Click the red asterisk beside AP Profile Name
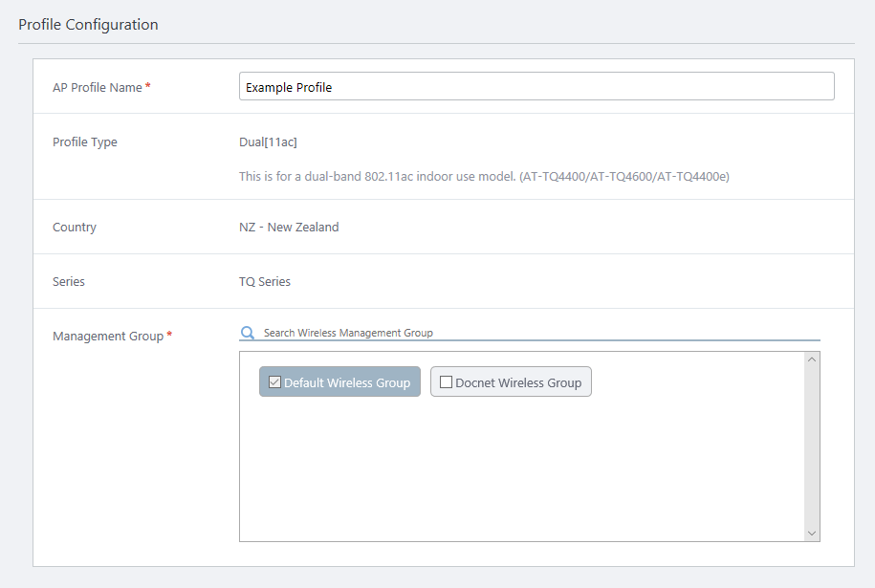The width and height of the screenshot is (875, 588). click(148, 87)
